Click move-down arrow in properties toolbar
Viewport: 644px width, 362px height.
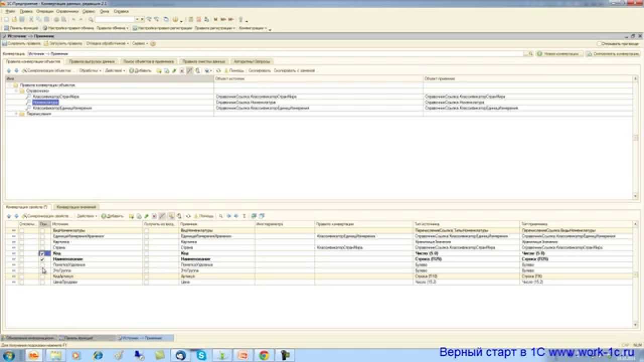click(x=17, y=216)
